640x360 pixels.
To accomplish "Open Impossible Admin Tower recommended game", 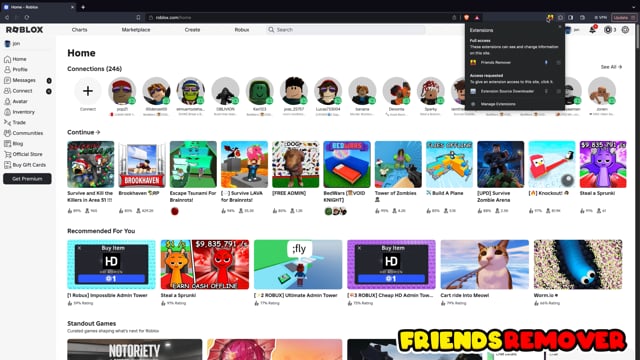I will tap(111, 264).
